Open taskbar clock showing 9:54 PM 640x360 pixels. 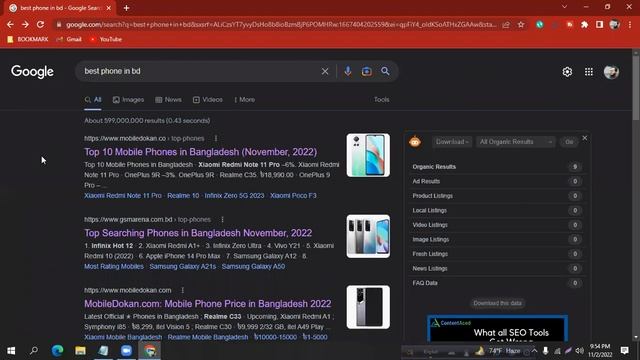click(600, 351)
